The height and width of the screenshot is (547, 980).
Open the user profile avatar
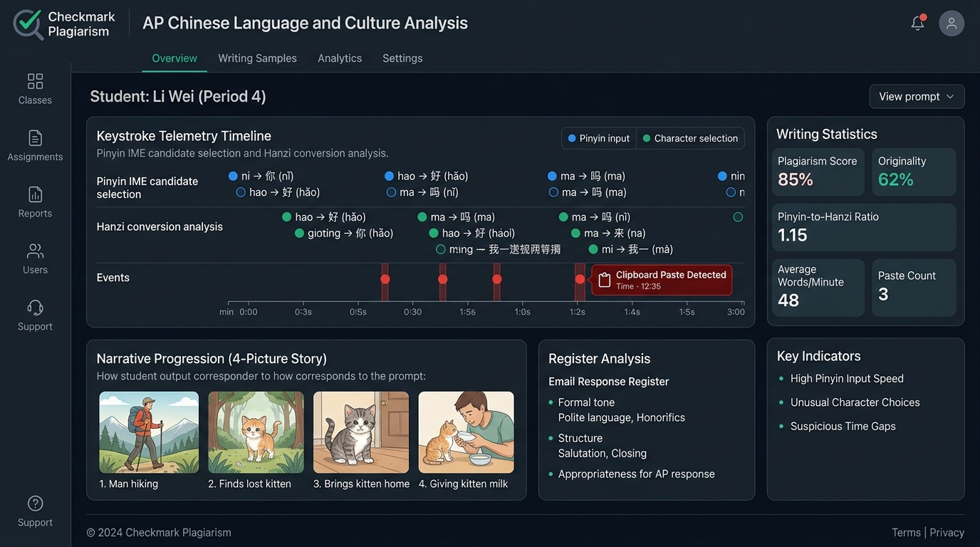[x=952, y=24]
